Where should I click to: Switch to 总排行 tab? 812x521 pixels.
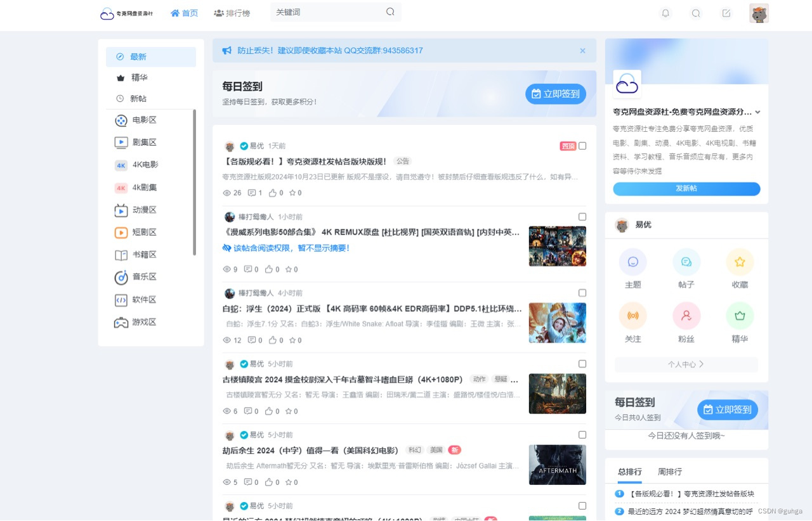point(630,472)
